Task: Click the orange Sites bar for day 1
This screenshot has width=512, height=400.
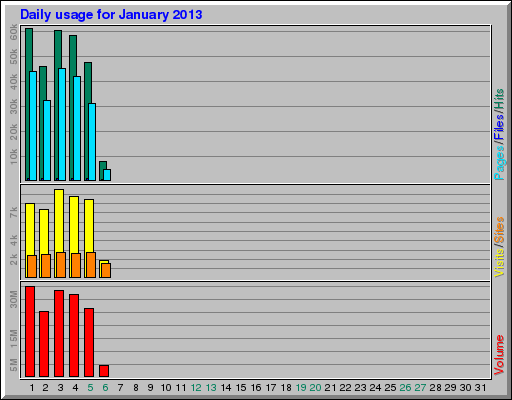Action: tap(32, 266)
